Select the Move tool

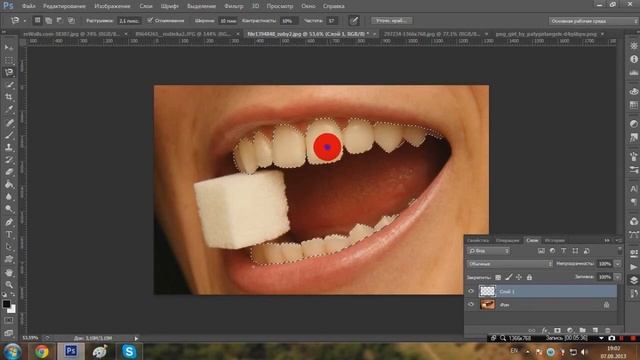tap(9, 48)
